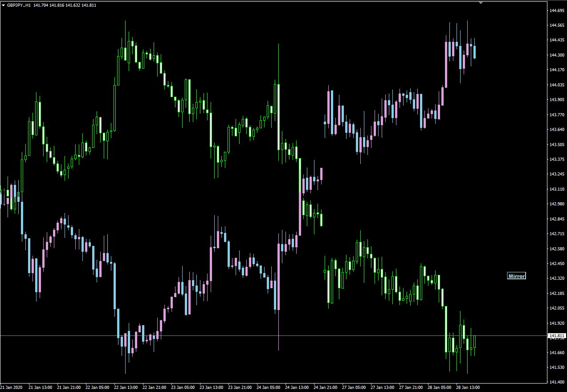Click the 21 Jan 21:00 time label
The width and height of the screenshot is (567, 392).
click(69, 388)
